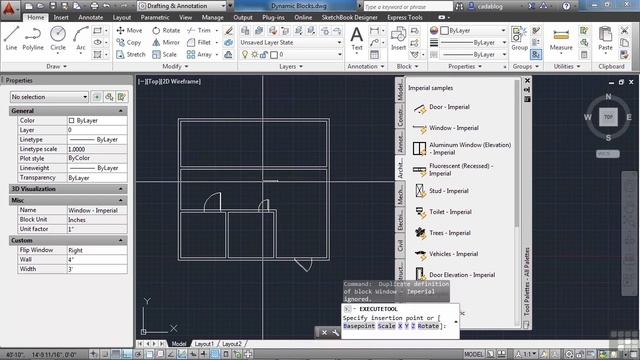Open the Measure utility
This screenshot has width=640, height=360.
pos(561,40)
